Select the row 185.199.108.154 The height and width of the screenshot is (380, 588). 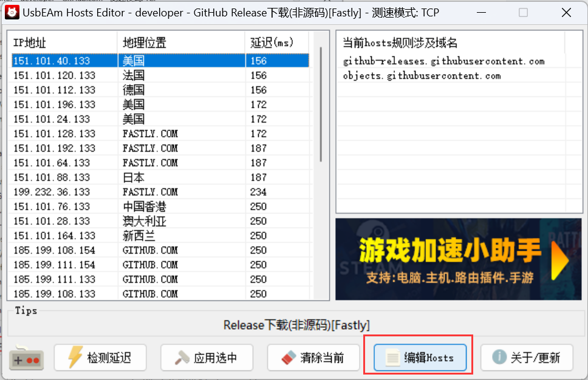tap(160, 250)
